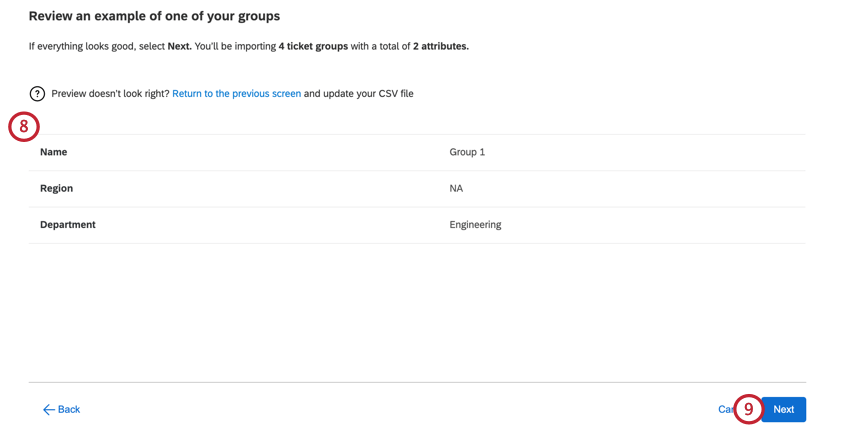Click the Review an example heading
Screen dimensions: 850x425
(x=154, y=16)
